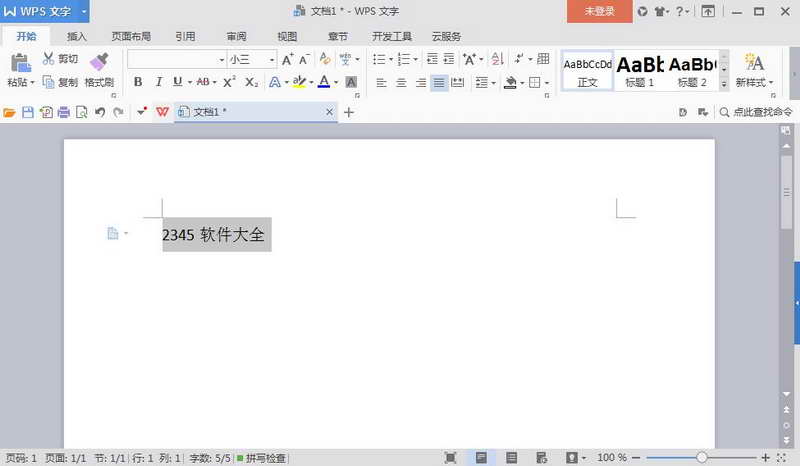Toggle Underline formatting
The image size is (800, 466).
click(178, 82)
